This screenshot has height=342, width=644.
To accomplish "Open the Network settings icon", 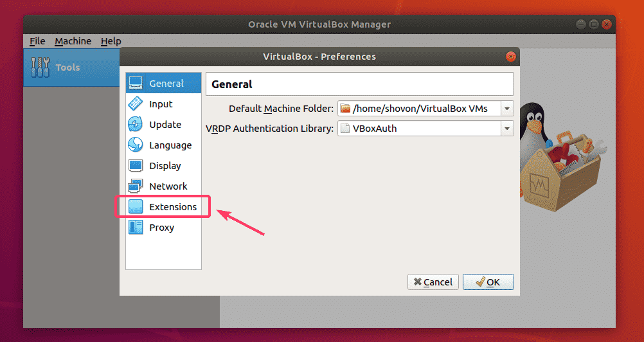I will pos(136,186).
